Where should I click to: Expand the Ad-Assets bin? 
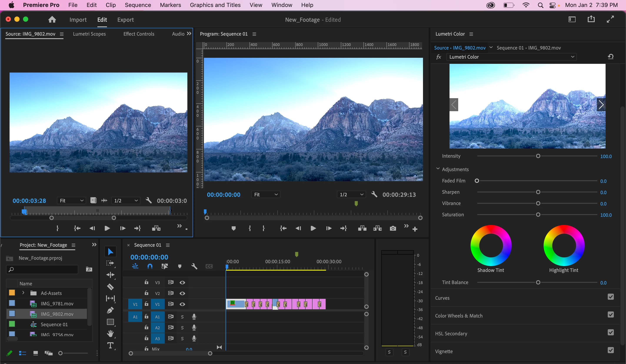pos(23,293)
